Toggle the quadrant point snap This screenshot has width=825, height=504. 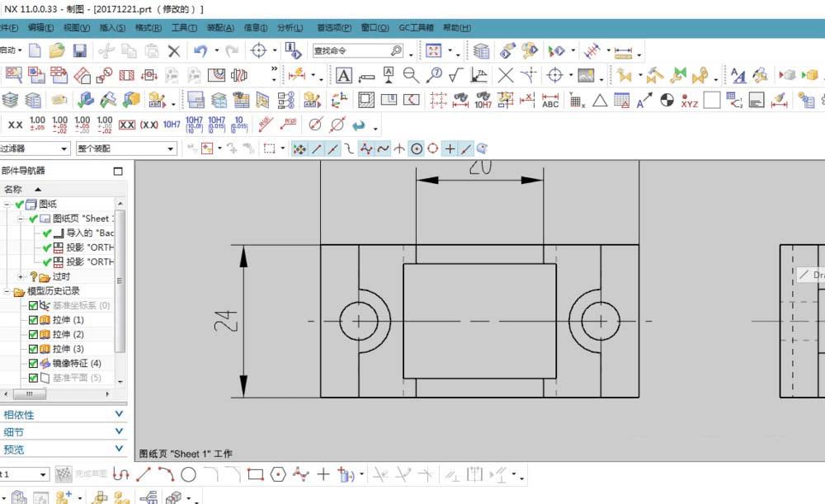[x=432, y=148]
